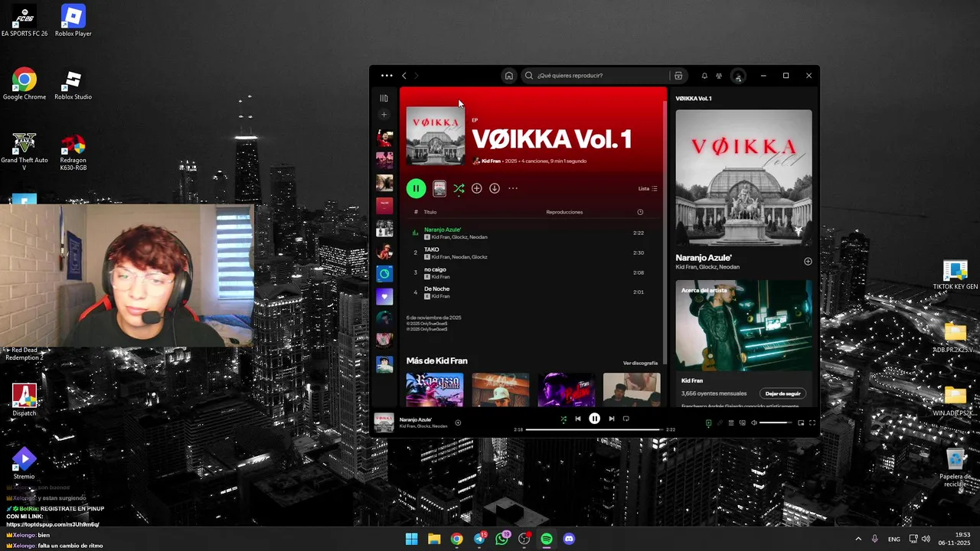The image size is (980, 551).
Task: Open the miniplayer icon
Action: [x=801, y=422]
